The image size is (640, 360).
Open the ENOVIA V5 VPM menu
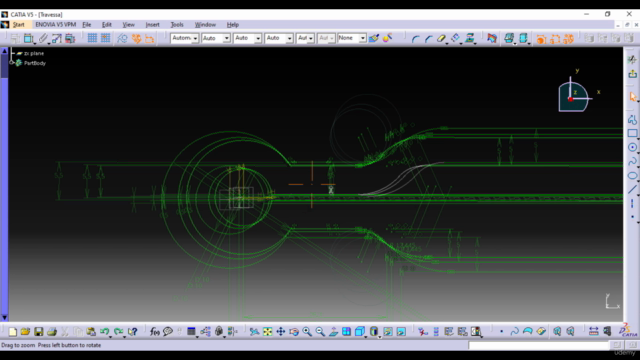[56, 24]
